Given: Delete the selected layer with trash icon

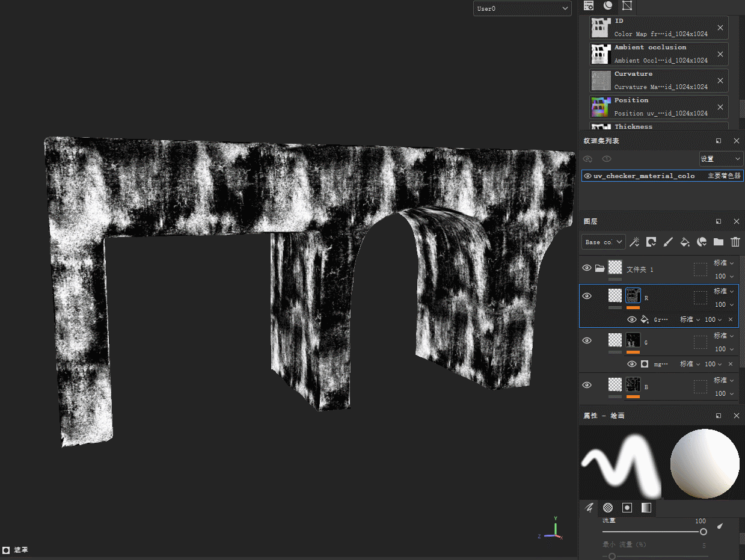Looking at the screenshot, I should pyautogui.click(x=735, y=242).
